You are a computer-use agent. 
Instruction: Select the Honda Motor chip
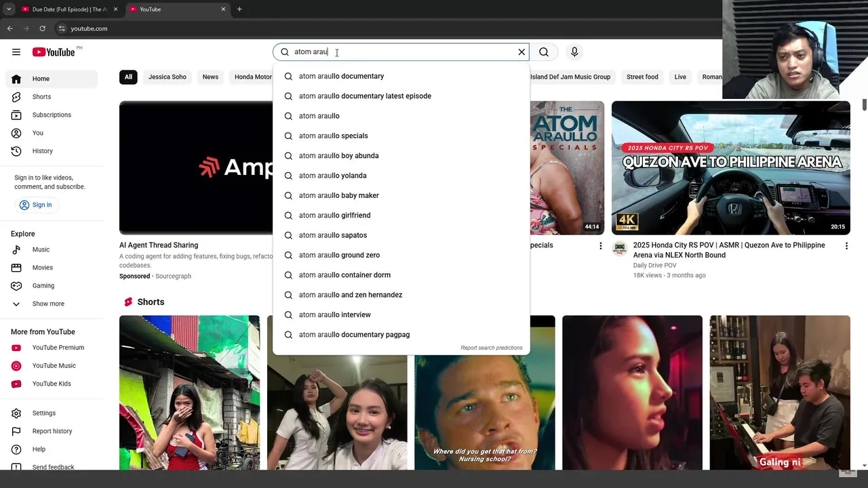pos(252,77)
